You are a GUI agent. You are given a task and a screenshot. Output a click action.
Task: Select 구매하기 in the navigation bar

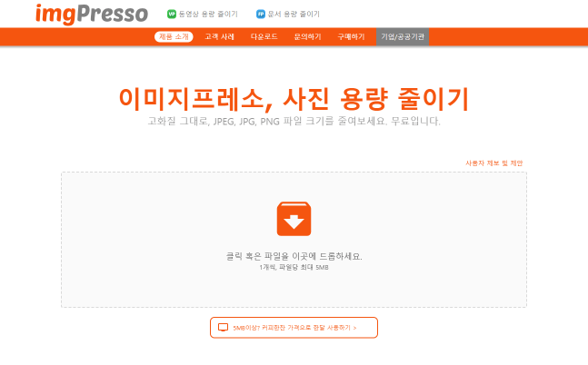351,36
